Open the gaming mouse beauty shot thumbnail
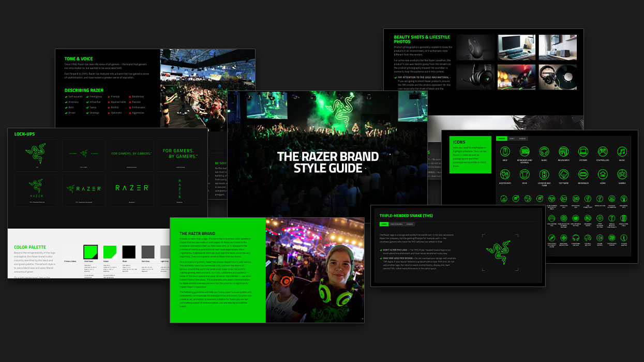 (x=474, y=48)
